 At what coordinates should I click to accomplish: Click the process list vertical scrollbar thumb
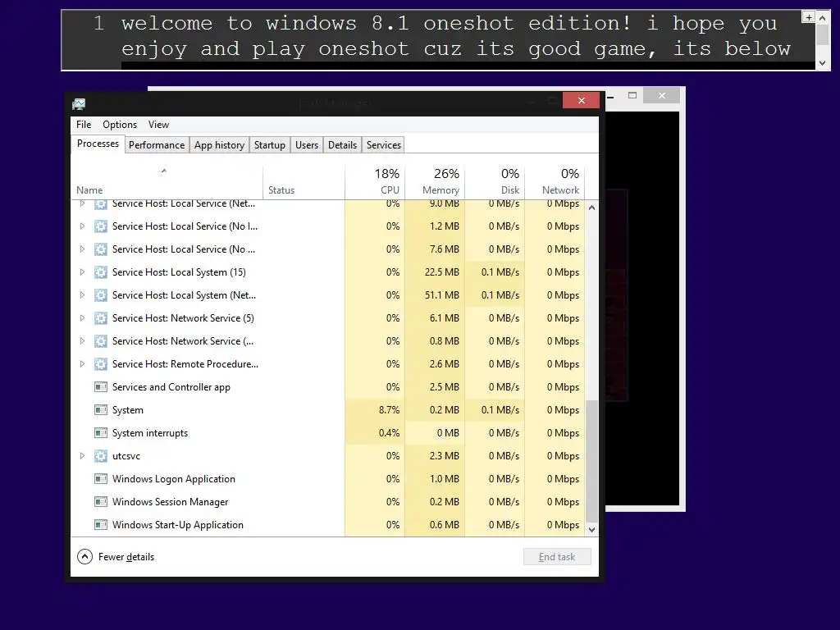(591, 461)
